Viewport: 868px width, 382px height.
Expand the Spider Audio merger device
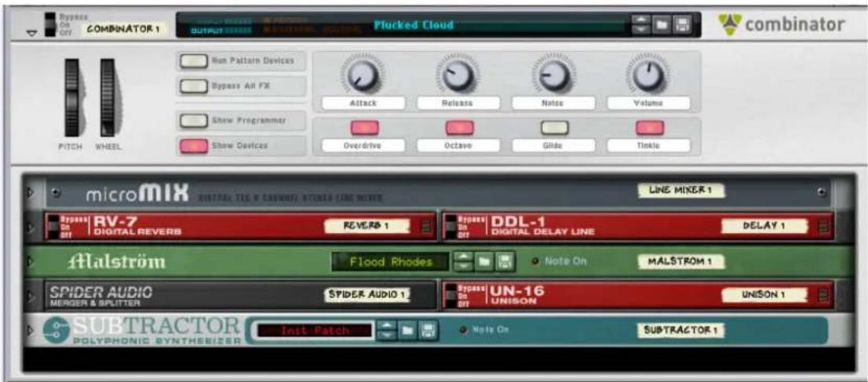[x=31, y=296]
